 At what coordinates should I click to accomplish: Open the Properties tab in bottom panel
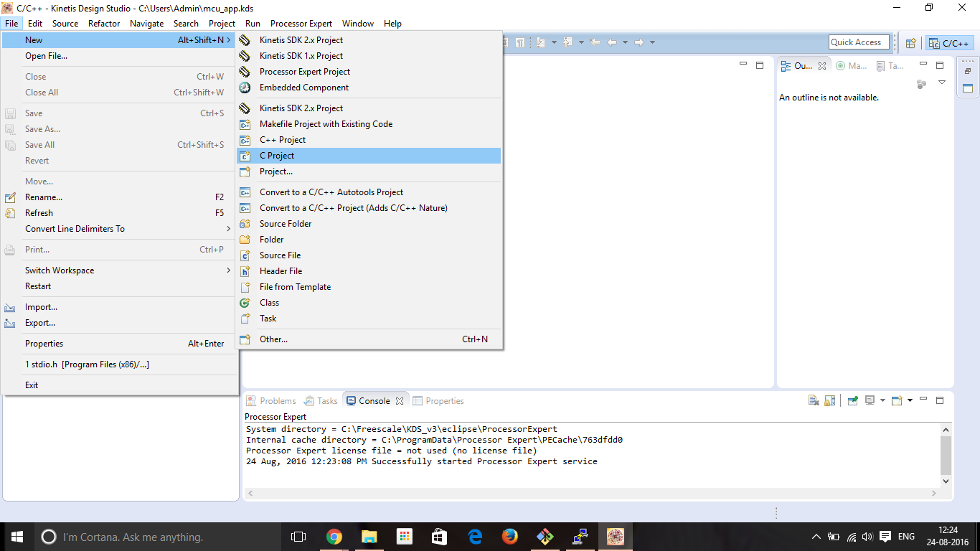(x=438, y=401)
